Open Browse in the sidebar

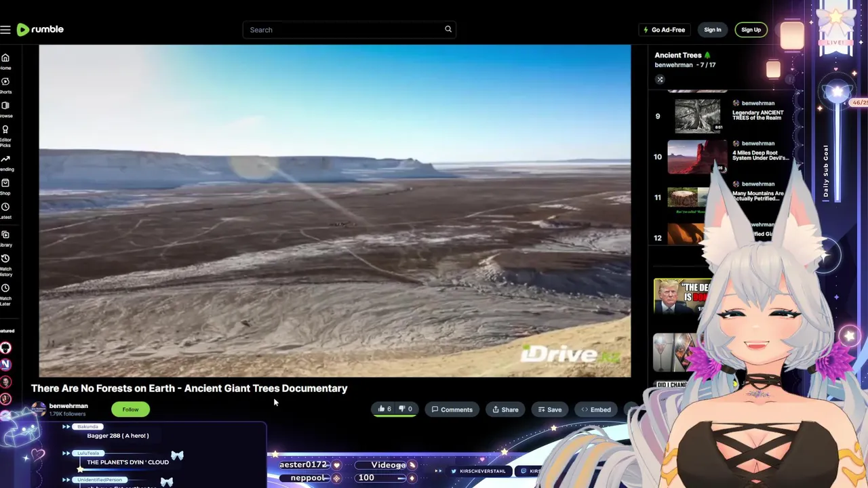[x=5, y=109]
